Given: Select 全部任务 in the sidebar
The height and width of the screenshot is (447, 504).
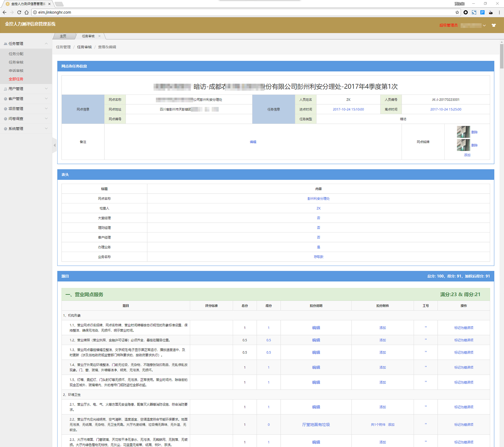Looking at the screenshot, I should (x=16, y=79).
